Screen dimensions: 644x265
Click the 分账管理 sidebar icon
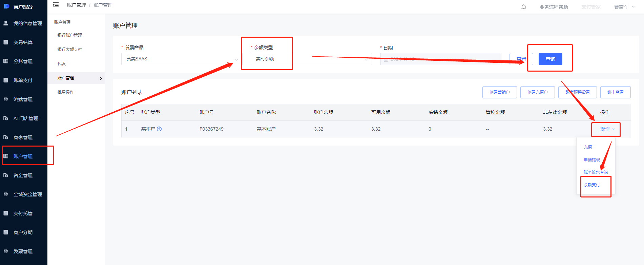coord(6,61)
